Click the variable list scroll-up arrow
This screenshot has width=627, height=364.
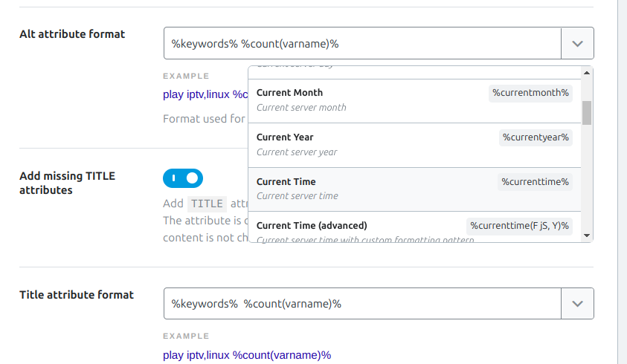click(587, 73)
